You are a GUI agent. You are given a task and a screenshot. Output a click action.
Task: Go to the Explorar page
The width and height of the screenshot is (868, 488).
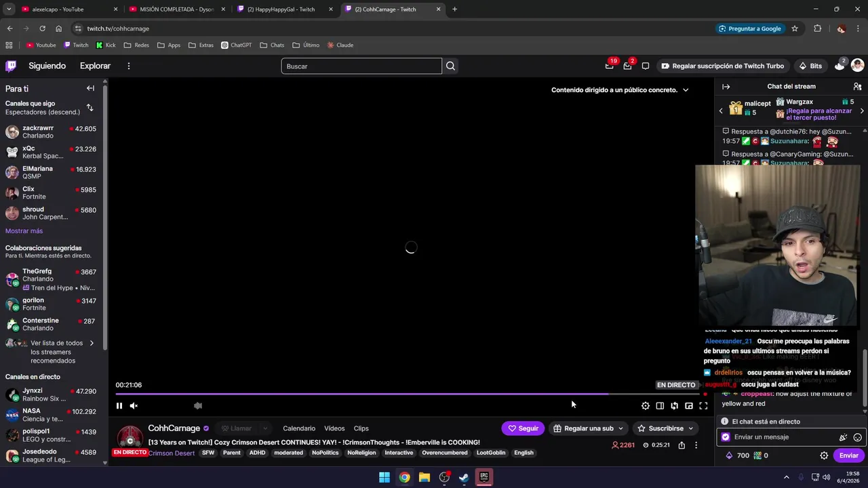(95, 66)
